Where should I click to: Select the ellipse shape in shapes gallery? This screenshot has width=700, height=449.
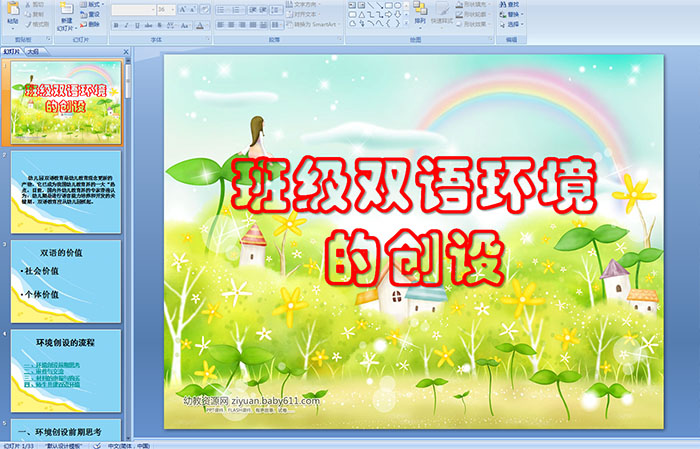tap(397, 5)
